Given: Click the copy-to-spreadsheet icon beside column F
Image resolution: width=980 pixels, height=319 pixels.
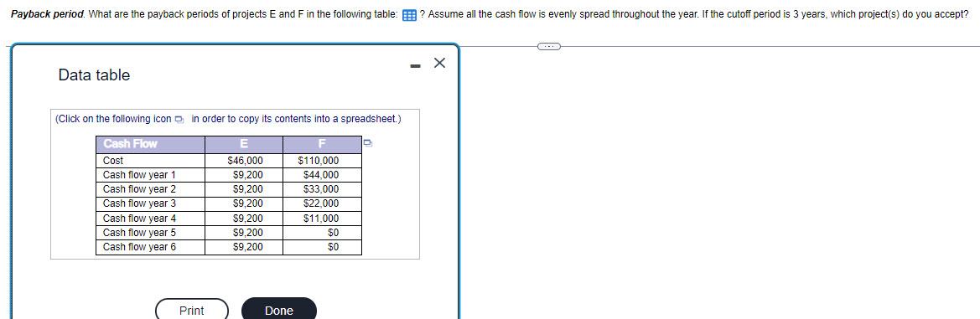Looking at the screenshot, I should pyautogui.click(x=368, y=143).
